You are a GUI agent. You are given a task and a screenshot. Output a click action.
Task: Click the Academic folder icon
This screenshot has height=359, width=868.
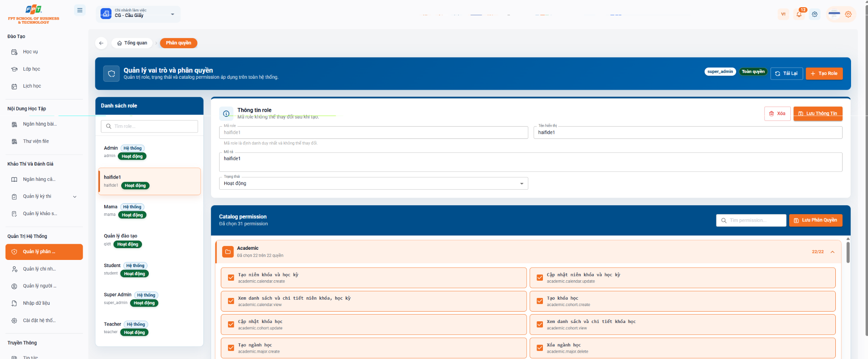[228, 252]
